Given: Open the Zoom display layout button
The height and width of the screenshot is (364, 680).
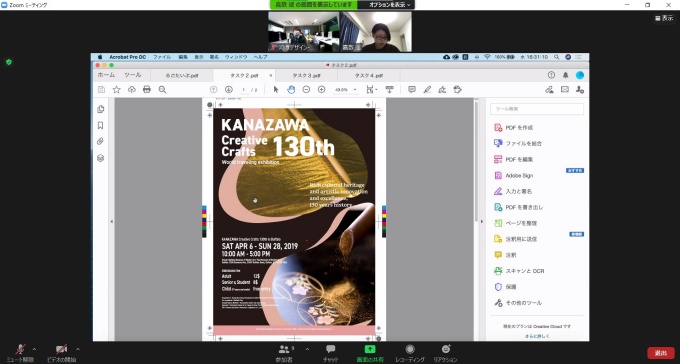Looking at the screenshot, I should 664,18.
